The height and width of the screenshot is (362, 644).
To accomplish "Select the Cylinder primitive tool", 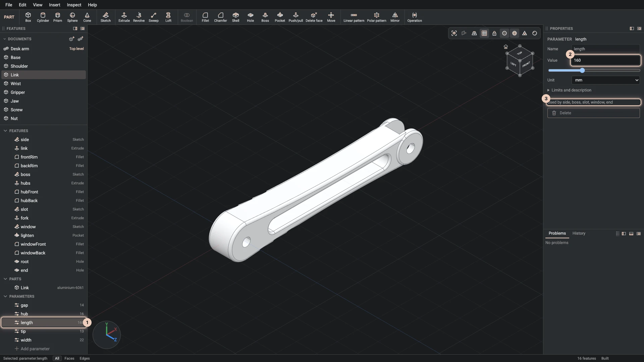I will pyautogui.click(x=43, y=17).
